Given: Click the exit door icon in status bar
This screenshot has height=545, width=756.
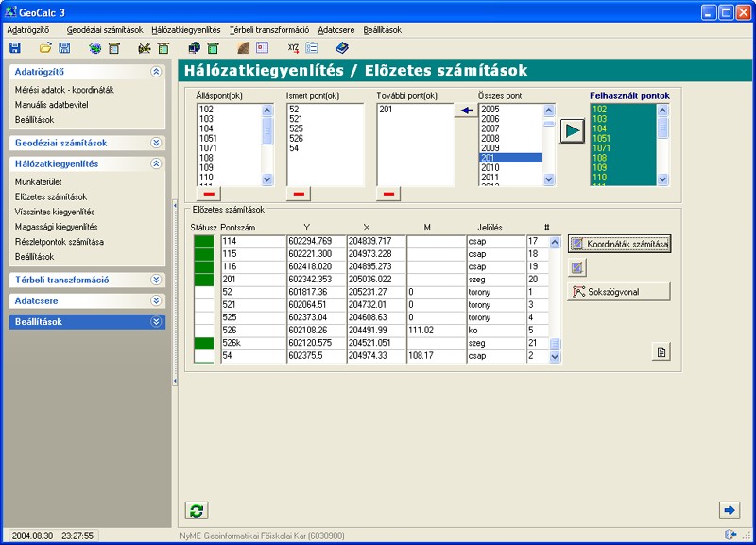Looking at the screenshot, I should [x=730, y=535].
